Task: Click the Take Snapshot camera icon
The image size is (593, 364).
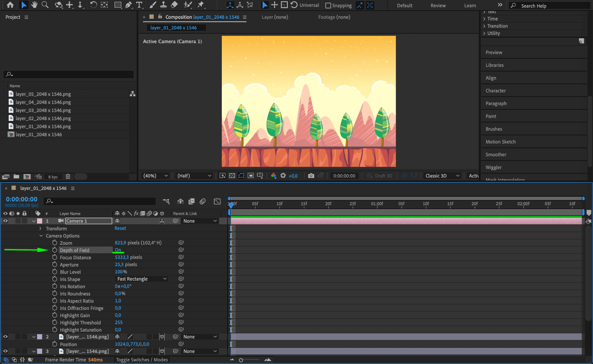Action: click(311, 176)
